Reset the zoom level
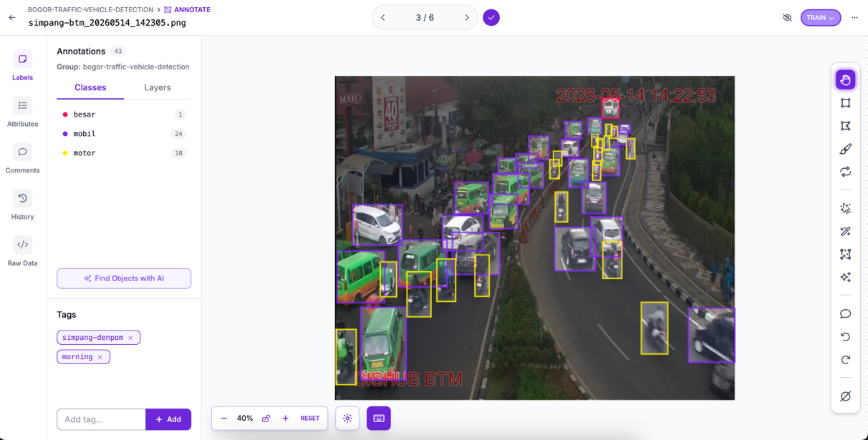Image resolution: width=868 pixels, height=440 pixels. [310, 419]
